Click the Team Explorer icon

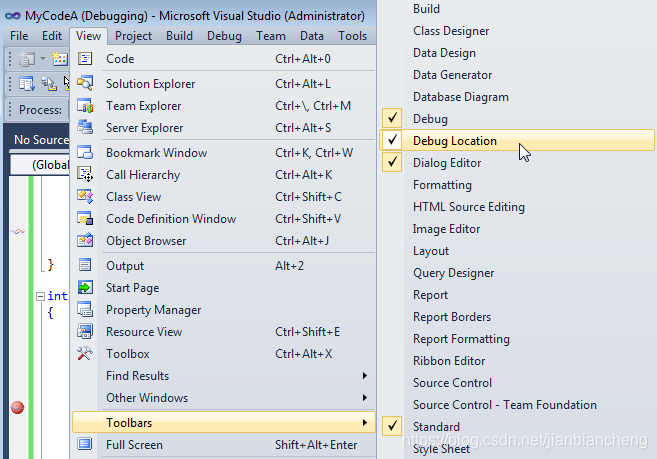click(x=85, y=106)
